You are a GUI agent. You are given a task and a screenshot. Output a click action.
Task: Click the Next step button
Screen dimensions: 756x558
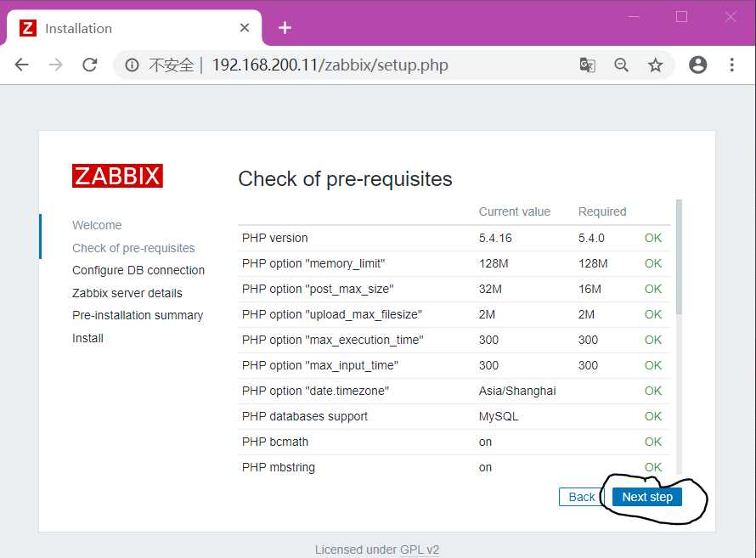[647, 497]
